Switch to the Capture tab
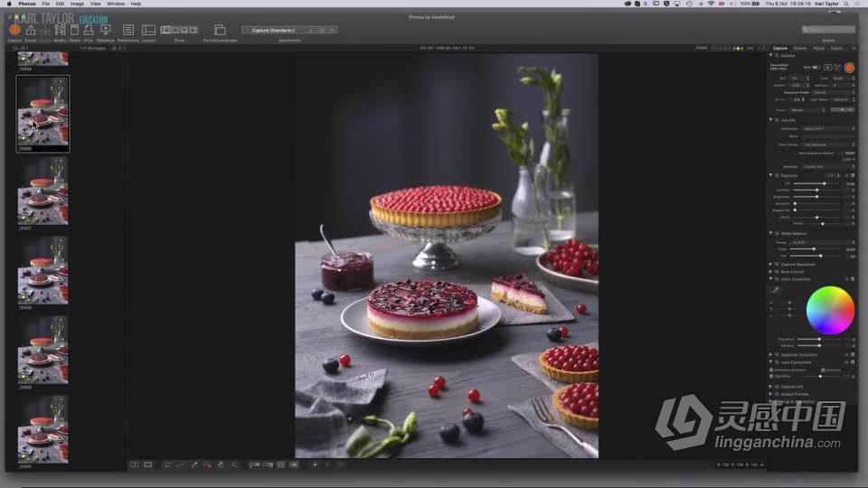The width and height of the screenshot is (868, 488). [x=780, y=49]
